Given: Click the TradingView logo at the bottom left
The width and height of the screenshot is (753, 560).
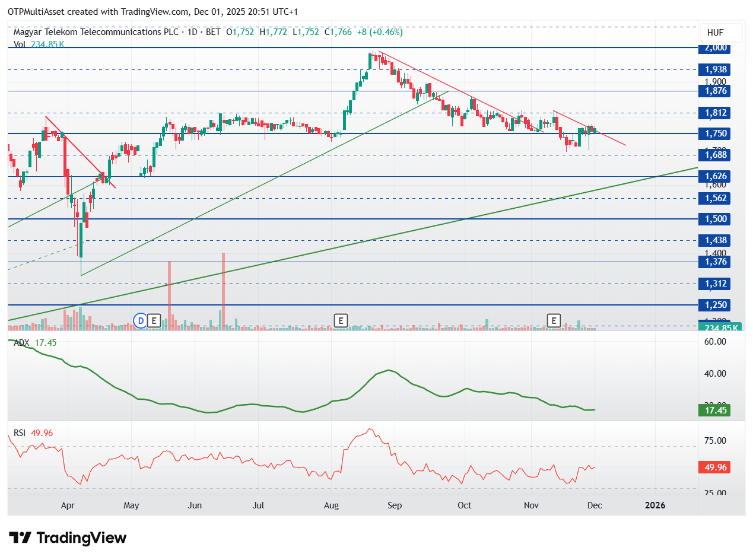Looking at the screenshot, I should tap(69, 538).
